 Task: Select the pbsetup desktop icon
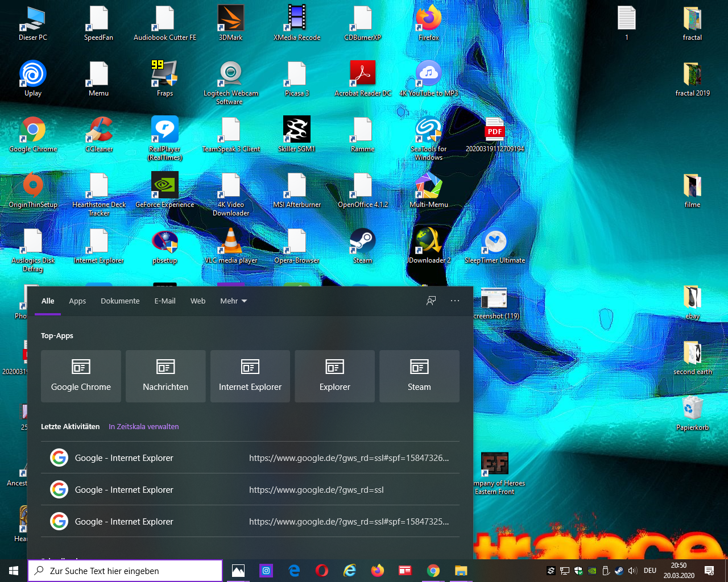[x=165, y=246]
